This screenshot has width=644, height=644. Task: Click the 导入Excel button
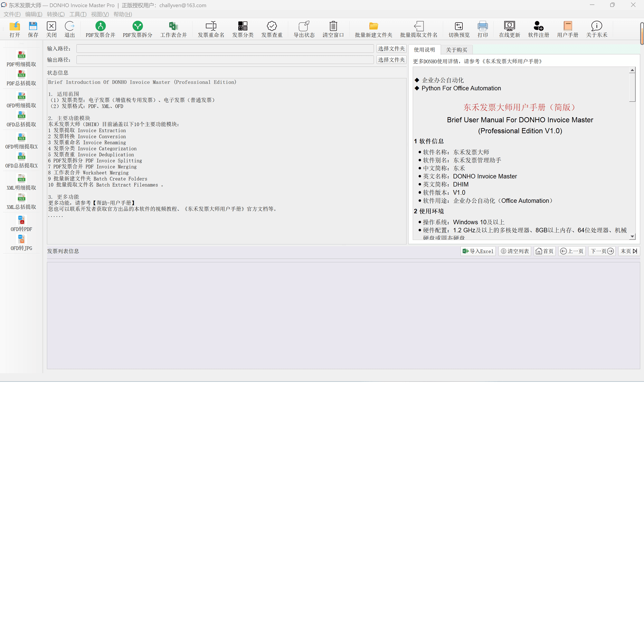click(x=478, y=251)
